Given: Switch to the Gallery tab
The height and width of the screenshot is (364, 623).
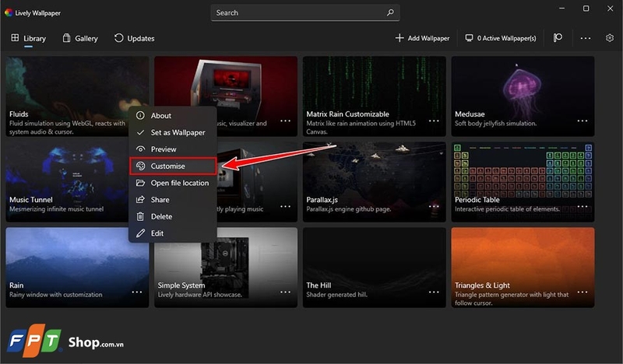Looking at the screenshot, I should [x=80, y=39].
